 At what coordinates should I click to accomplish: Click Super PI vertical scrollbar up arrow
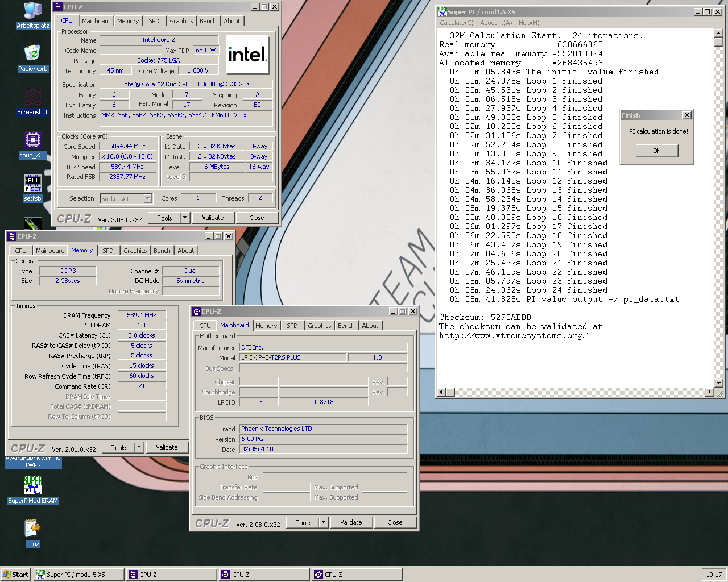point(719,34)
